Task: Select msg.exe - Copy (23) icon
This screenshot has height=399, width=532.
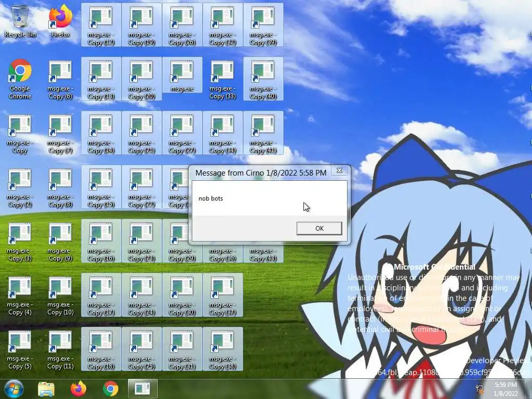Action: (141, 241)
